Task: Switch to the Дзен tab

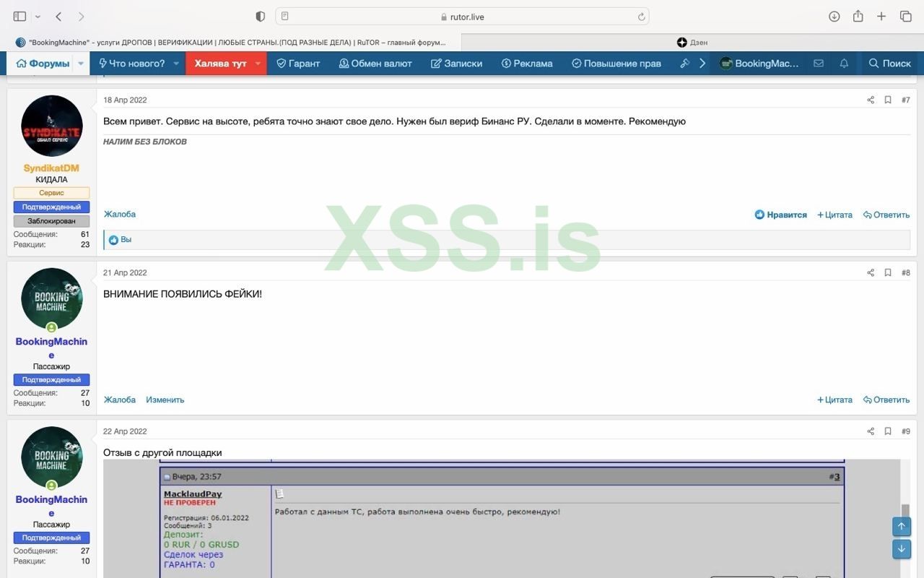Action: coord(692,43)
